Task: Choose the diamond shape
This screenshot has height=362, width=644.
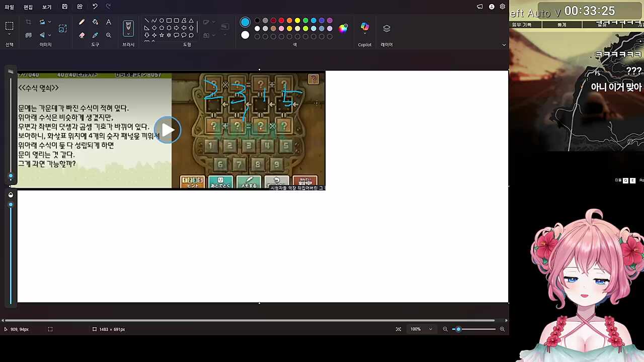Action: point(154,28)
